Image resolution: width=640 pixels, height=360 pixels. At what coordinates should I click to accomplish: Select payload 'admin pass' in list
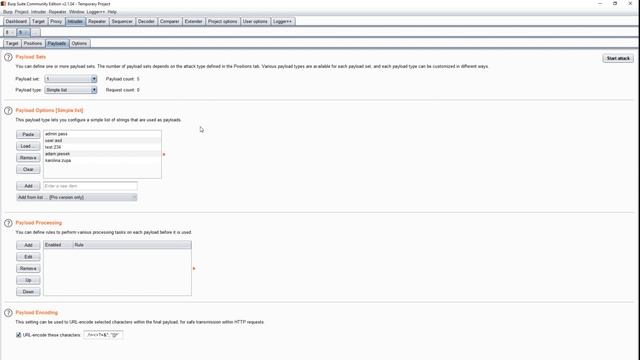(102, 134)
